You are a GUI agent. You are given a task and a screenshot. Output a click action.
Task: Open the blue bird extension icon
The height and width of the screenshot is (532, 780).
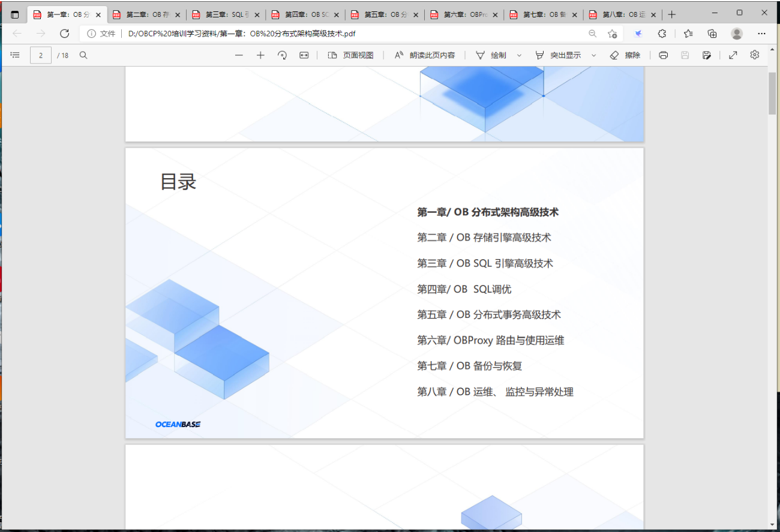click(x=638, y=34)
